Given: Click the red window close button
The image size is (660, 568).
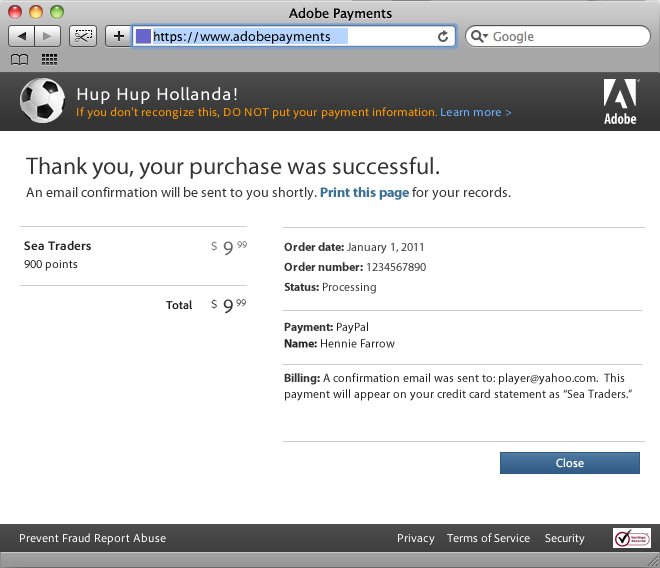Looking at the screenshot, I should (x=15, y=12).
